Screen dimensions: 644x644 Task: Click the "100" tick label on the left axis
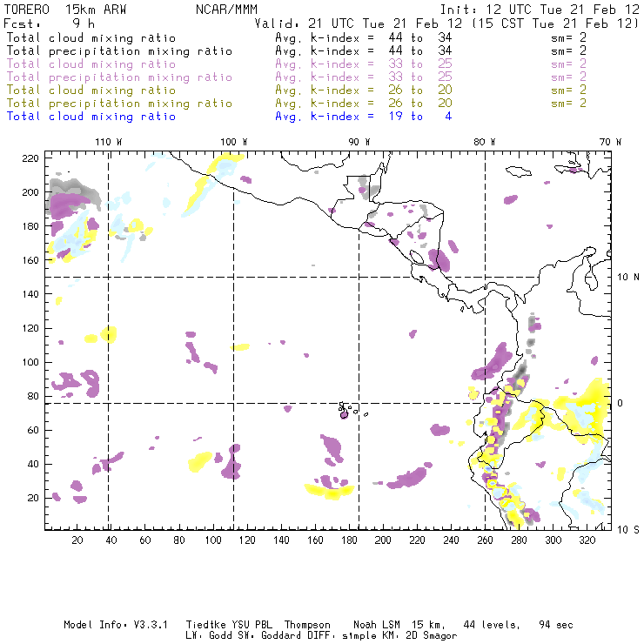[30, 362]
